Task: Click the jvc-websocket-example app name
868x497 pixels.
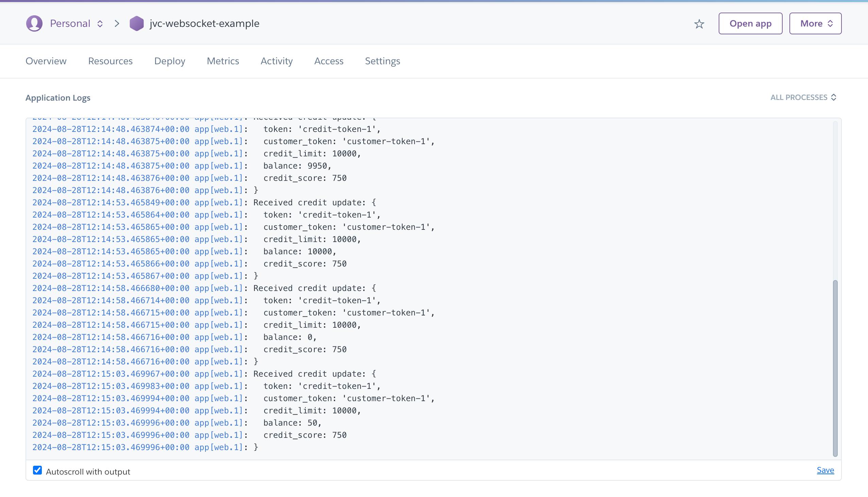Action: pos(204,23)
